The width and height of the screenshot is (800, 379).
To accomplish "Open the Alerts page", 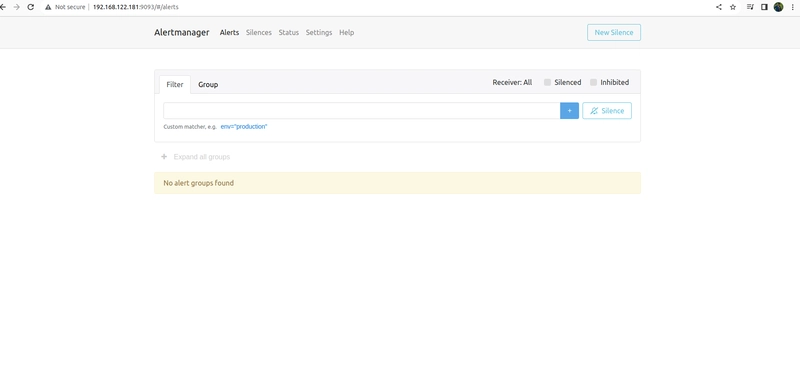I will tap(229, 32).
